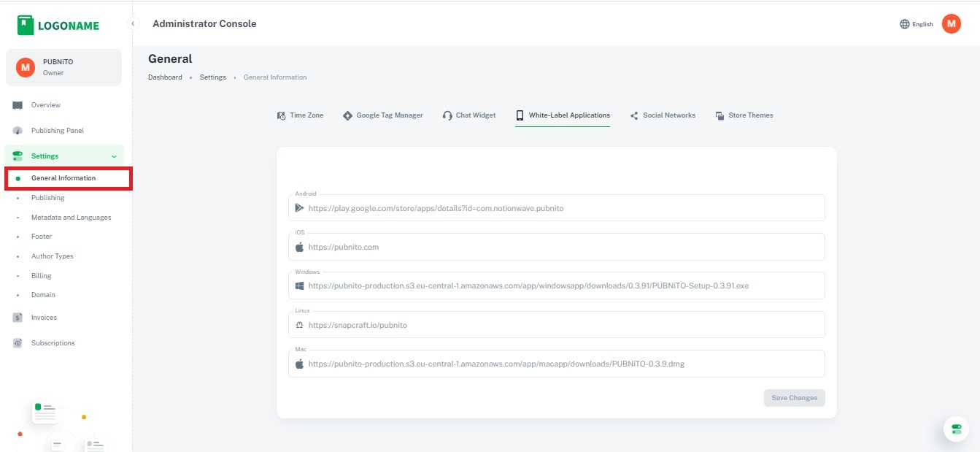The width and height of the screenshot is (980, 452).
Task: Open Metadata and Languages settings
Action: click(71, 218)
